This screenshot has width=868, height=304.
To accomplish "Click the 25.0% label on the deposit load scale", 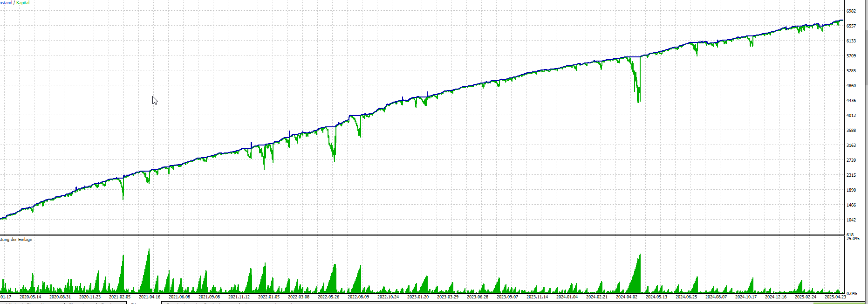I will click(853, 239).
